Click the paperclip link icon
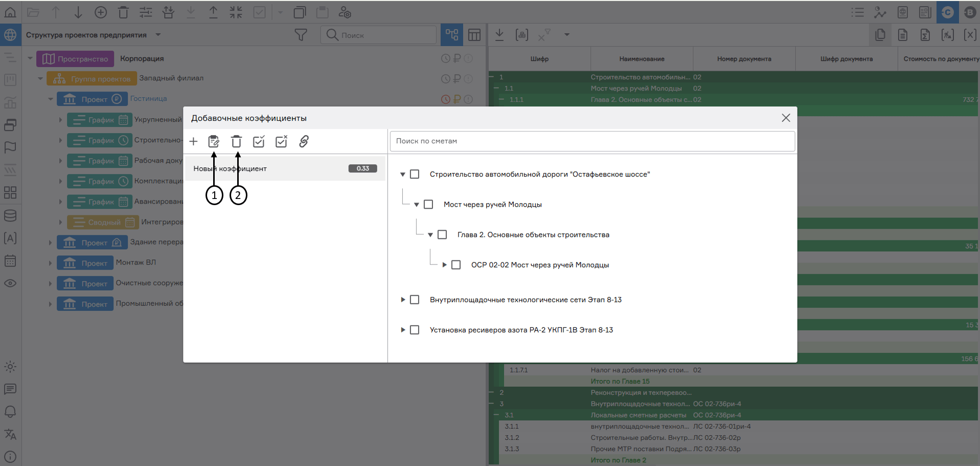Screen dimensions: 980x466 pos(304,142)
